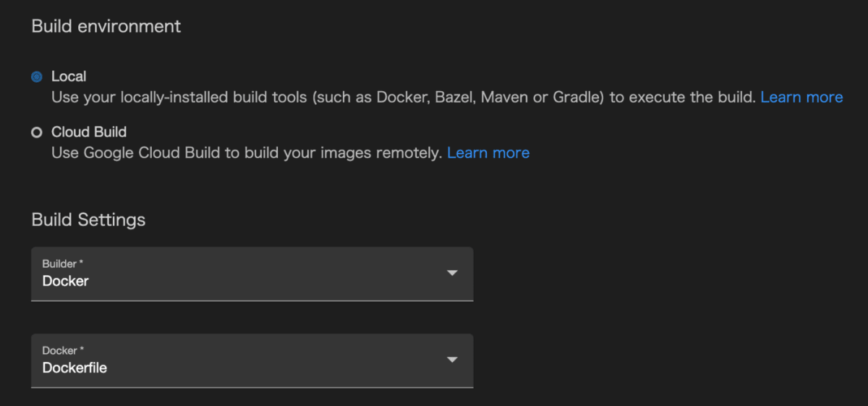Click the Dockerfile dropdown arrow icon

click(x=452, y=360)
